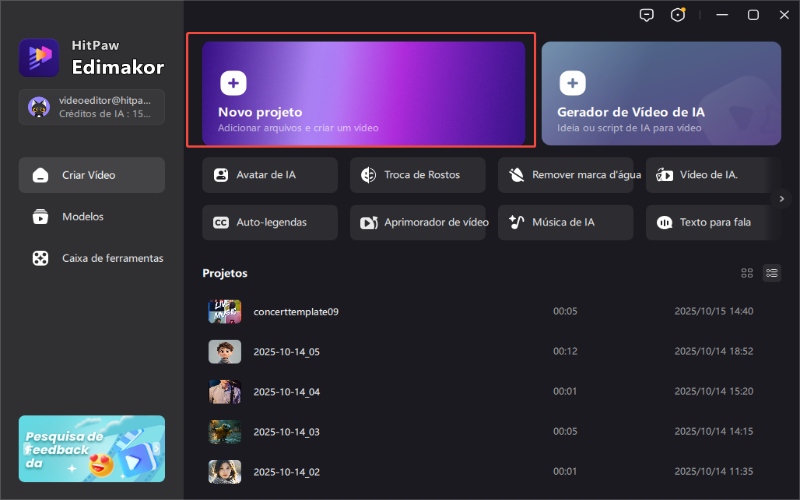Click the Projetos heading
Image resolution: width=800 pixels, height=500 pixels.
point(225,273)
